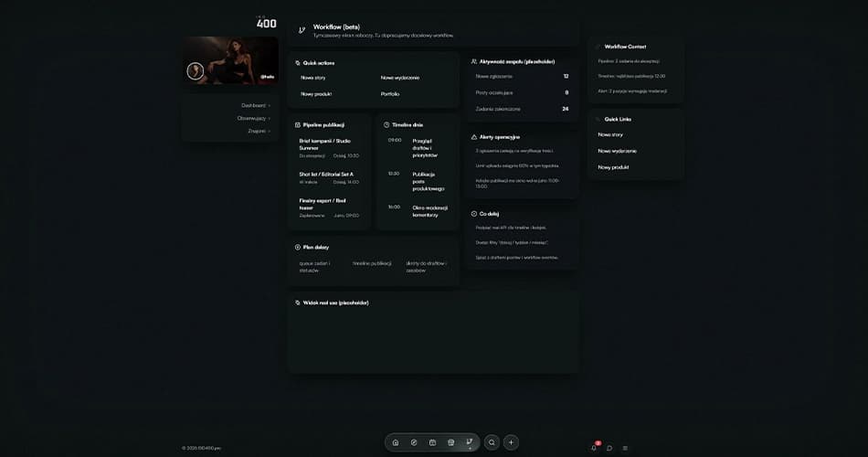This screenshot has height=457, width=868.
Task: Open the hamburger menu icon
Action: tap(625, 448)
